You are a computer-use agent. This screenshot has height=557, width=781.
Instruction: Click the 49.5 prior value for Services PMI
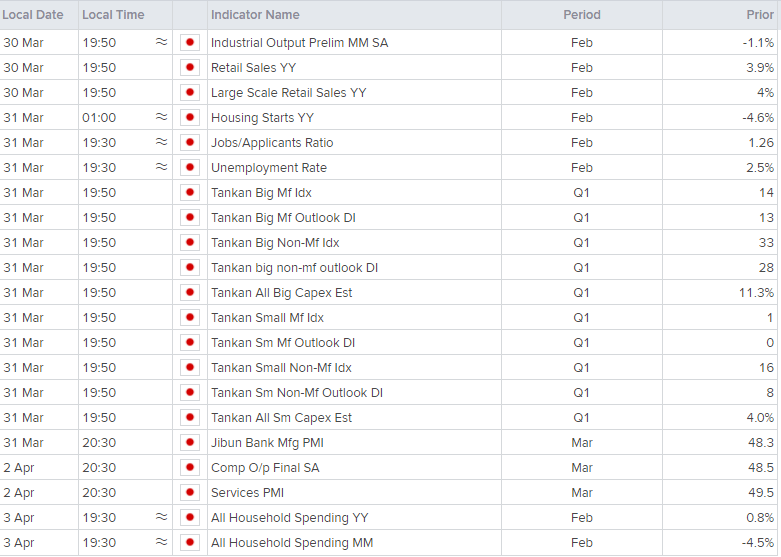coord(761,493)
